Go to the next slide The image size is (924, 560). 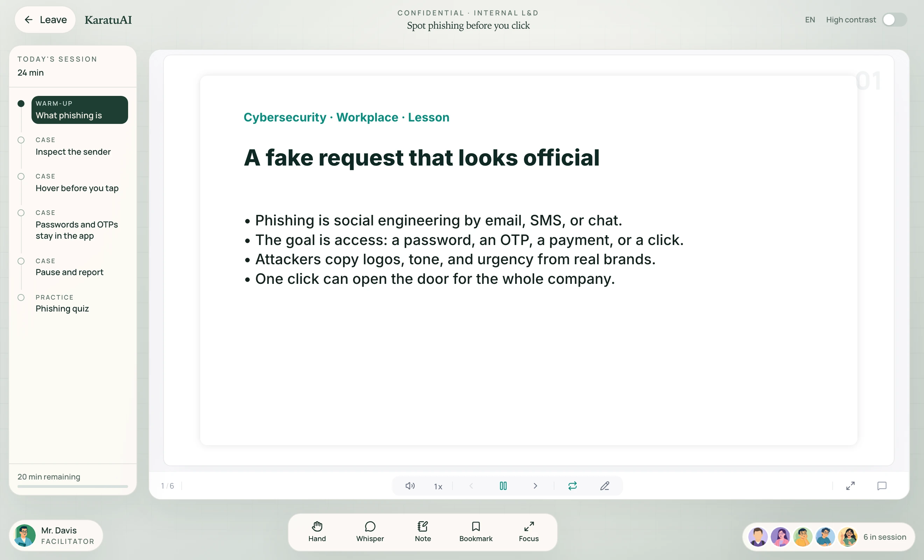click(x=535, y=486)
